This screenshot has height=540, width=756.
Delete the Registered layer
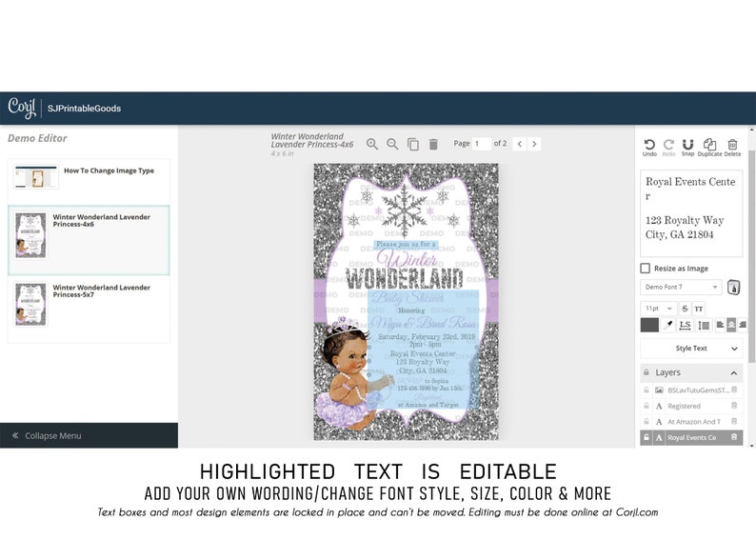(x=734, y=406)
